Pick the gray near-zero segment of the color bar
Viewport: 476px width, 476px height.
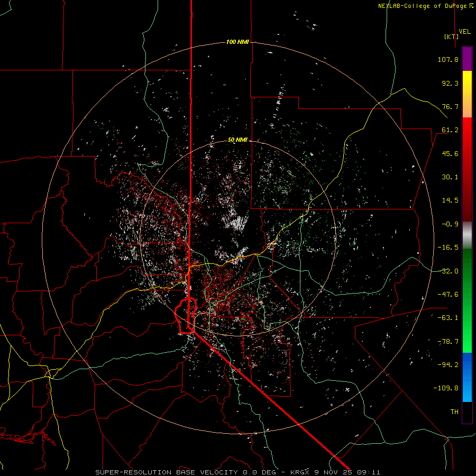click(467, 235)
